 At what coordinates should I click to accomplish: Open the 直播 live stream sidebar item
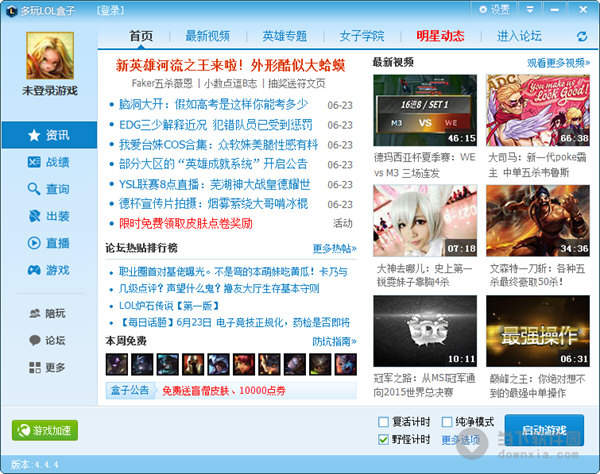coord(49,243)
